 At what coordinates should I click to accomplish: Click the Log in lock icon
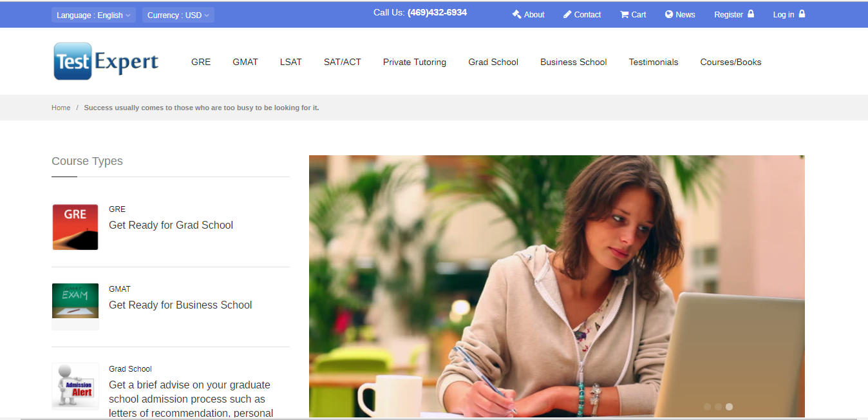point(802,14)
